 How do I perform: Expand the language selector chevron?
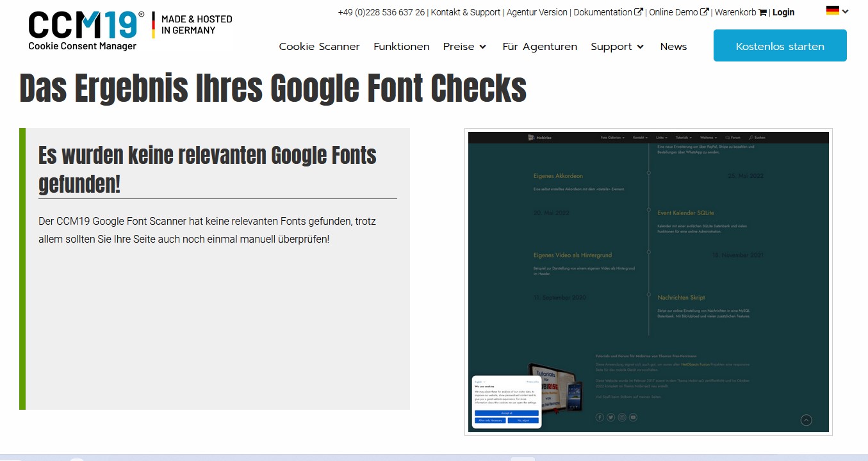[x=846, y=11]
